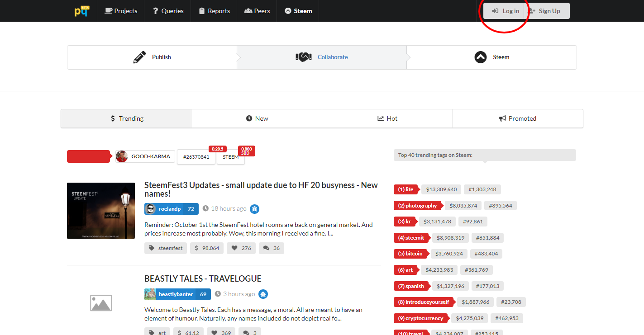
Task: Click the dollar icon on the Trending tab
Action: click(x=112, y=118)
